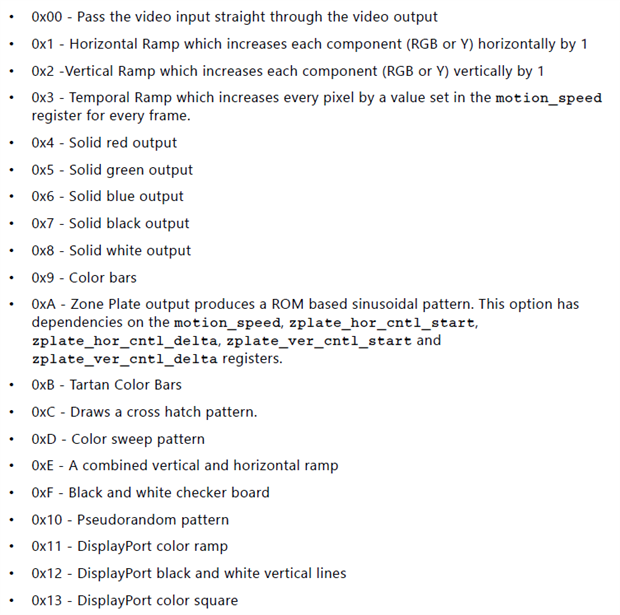Select the 0x7 Solid black output line
The width and height of the screenshot is (620, 615).
click(x=110, y=223)
